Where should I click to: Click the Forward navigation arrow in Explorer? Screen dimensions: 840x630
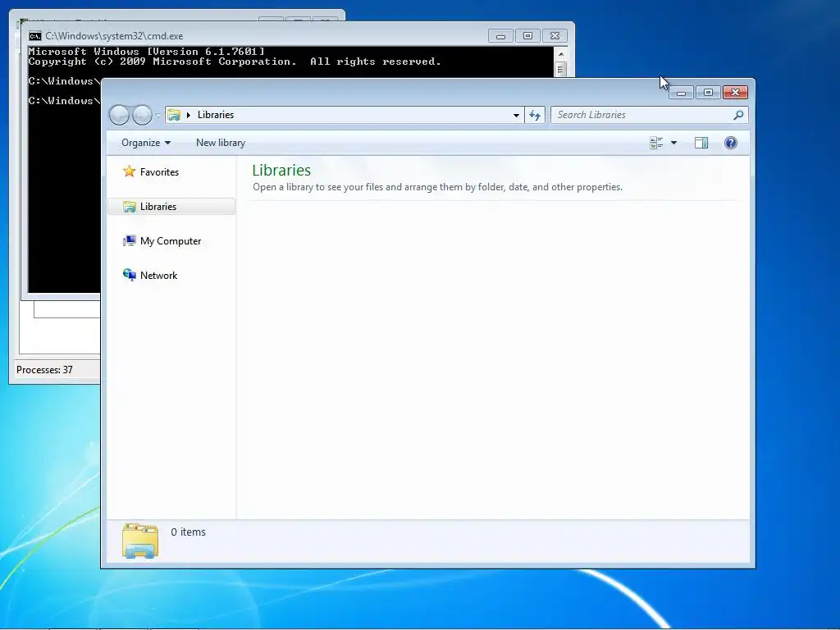click(x=142, y=115)
